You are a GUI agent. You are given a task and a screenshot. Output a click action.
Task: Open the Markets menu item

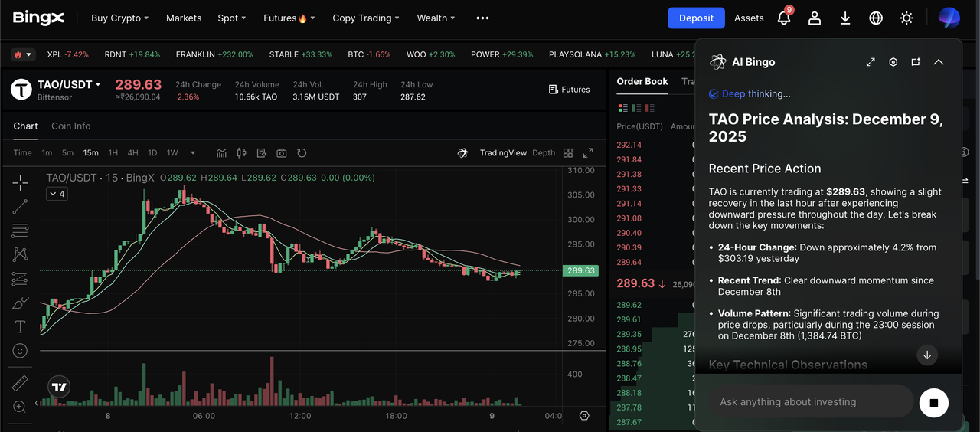[184, 18]
